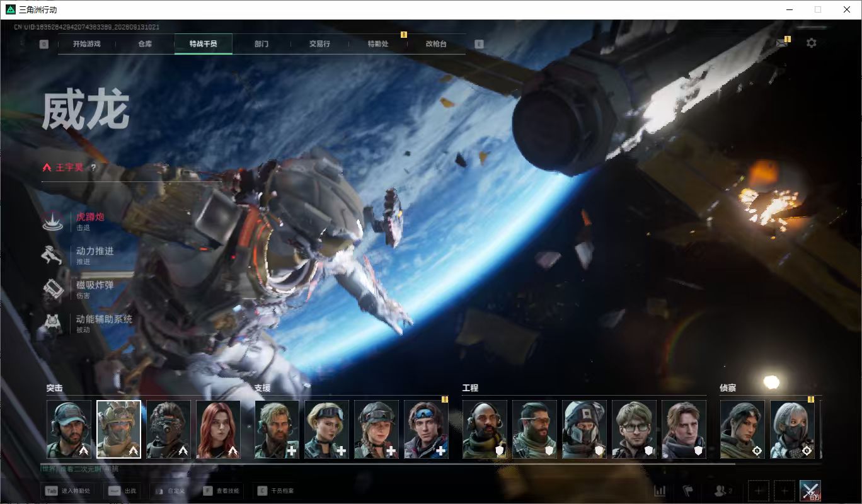Select assault operator in tan camouflage helmet
The width and height of the screenshot is (862, 504).
pos(119,430)
